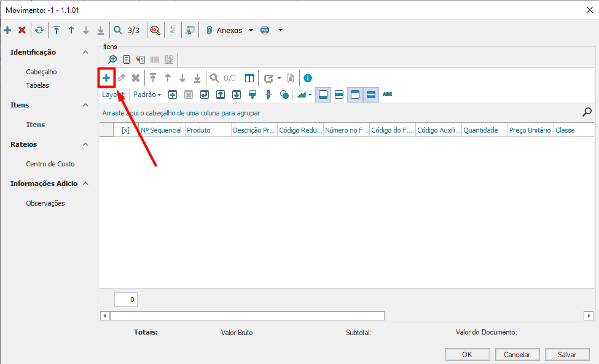
Task: Click the search magnifier at right of group panel
Action: 587,112
